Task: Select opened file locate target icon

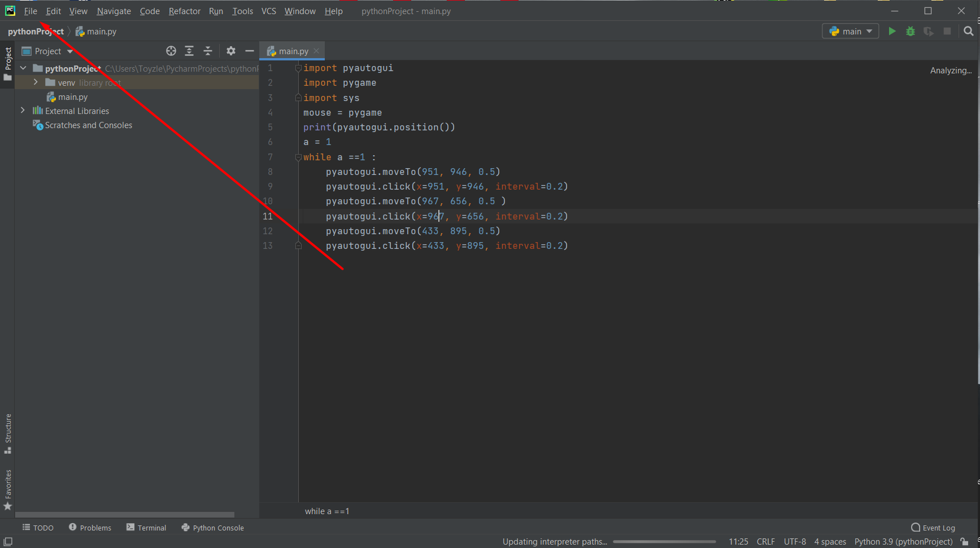Action: coord(171,51)
